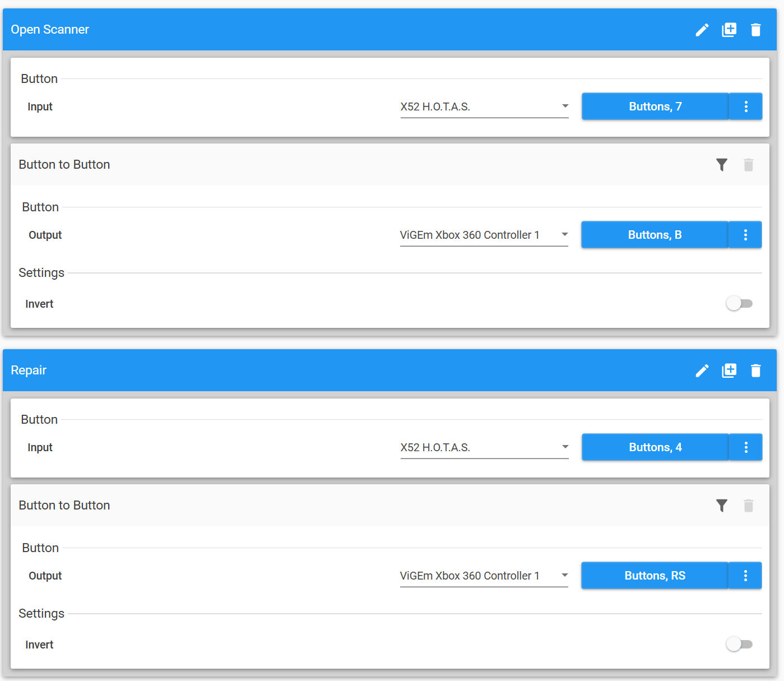This screenshot has width=784, height=681.
Task: Click the Invert label in Repair
Action: [x=39, y=645]
